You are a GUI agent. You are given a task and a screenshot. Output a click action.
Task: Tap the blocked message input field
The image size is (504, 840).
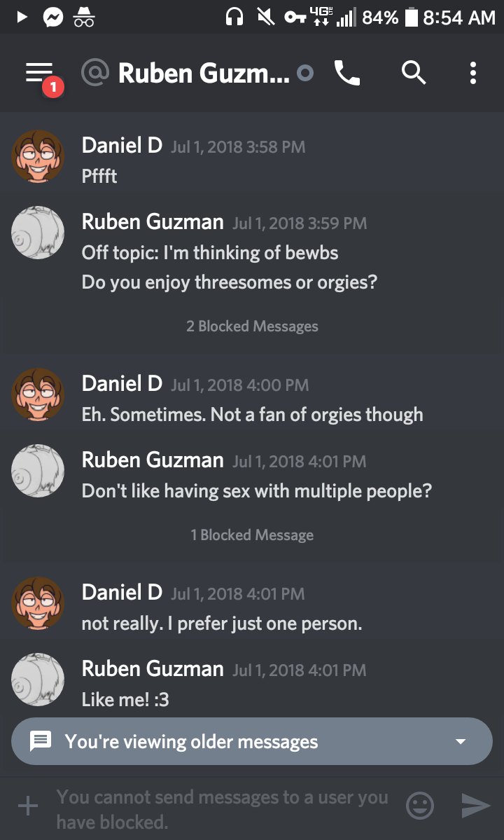click(x=223, y=808)
